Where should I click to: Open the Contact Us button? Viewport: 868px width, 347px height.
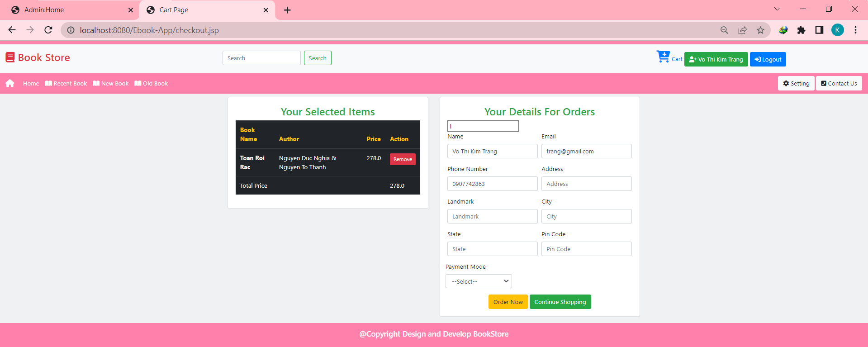[839, 83]
